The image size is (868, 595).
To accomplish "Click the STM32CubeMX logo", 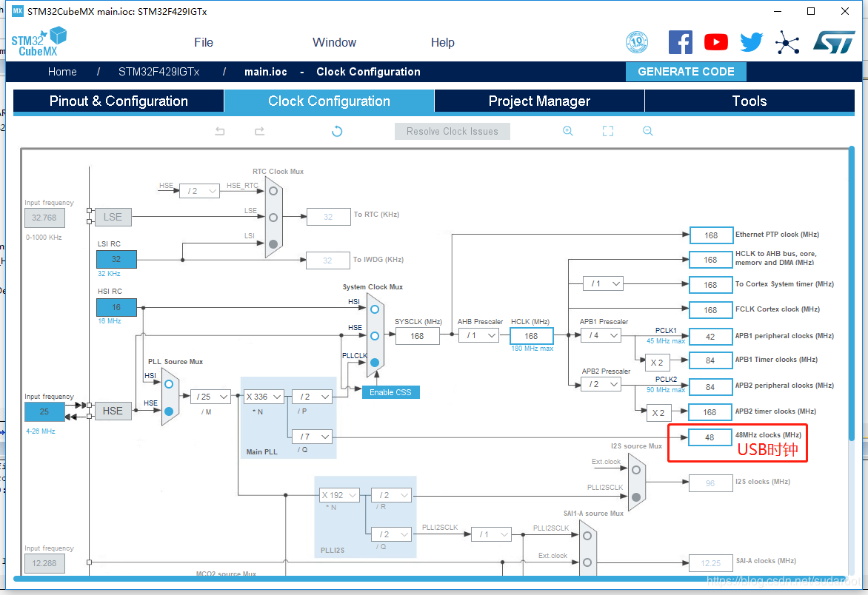I will coord(39,42).
